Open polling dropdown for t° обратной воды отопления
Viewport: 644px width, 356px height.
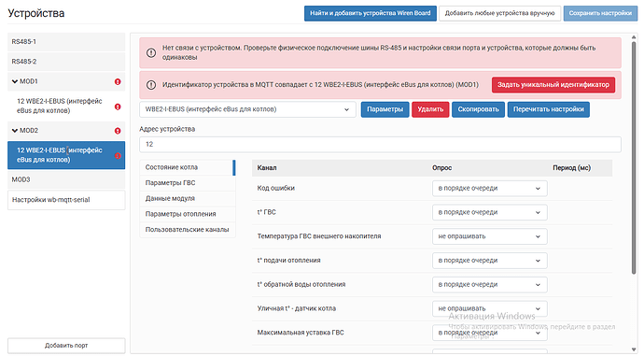click(490, 284)
